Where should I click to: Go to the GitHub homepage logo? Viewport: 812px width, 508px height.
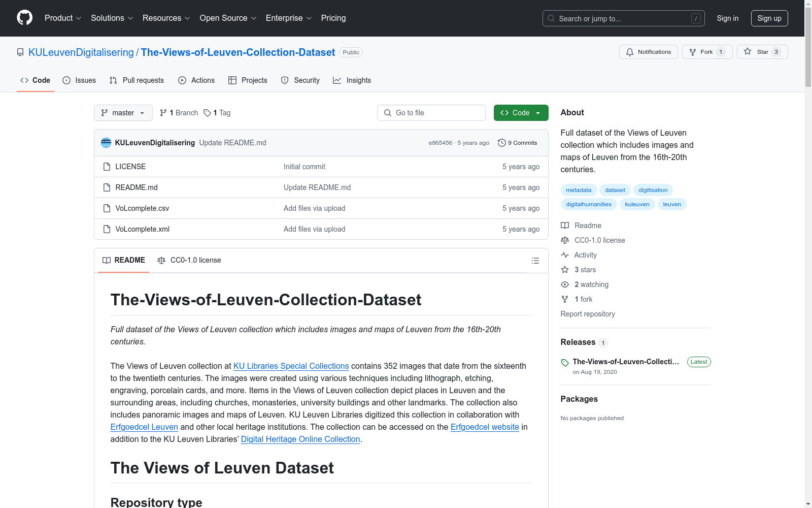(24, 18)
